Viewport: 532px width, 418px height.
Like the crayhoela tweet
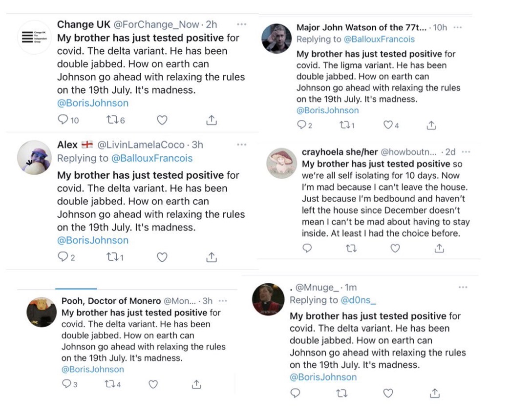click(x=395, y=249)
